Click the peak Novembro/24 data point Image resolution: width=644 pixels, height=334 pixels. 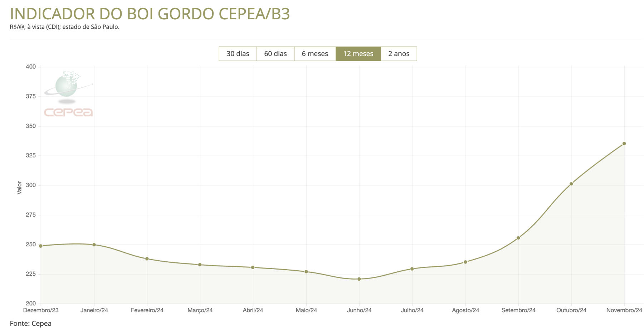[624, 144]
